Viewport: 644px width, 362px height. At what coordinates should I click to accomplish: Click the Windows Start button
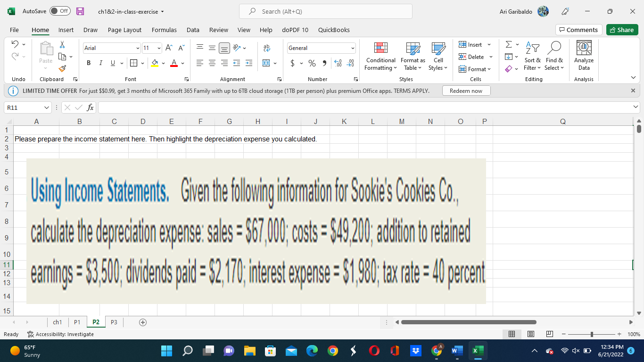click(x=167, y=351)
